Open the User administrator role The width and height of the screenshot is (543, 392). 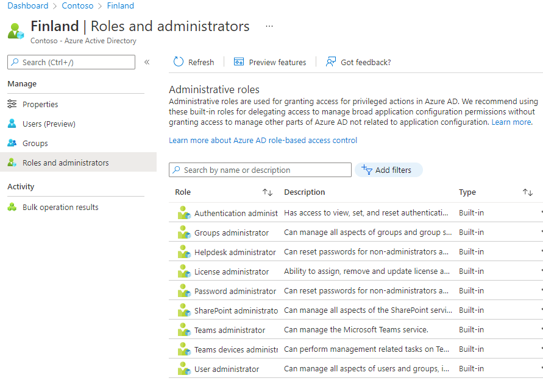(227, 369)
